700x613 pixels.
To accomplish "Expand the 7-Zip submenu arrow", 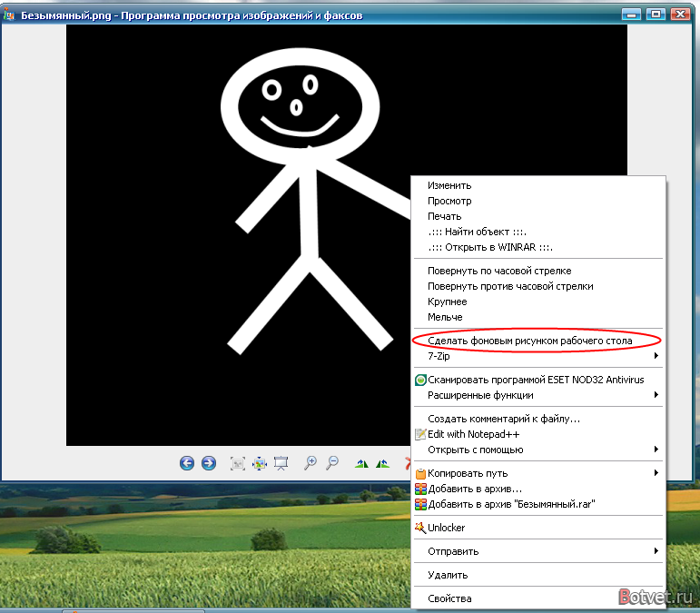I will [656, 356].
